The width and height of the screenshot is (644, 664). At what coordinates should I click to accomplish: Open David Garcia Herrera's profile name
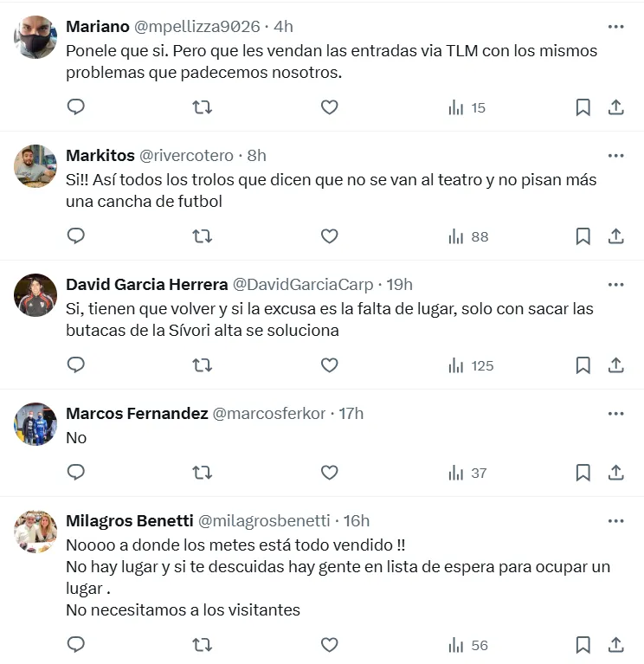point(146,285)
